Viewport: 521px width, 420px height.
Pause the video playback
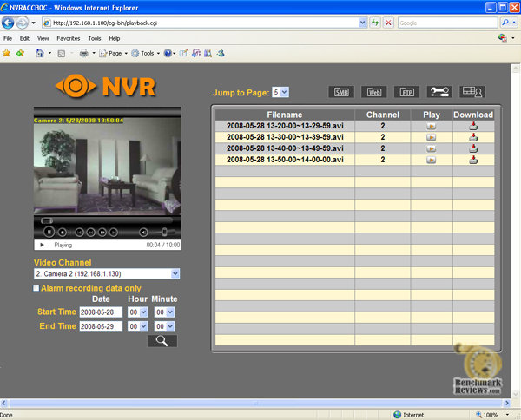tap(49, 232)
